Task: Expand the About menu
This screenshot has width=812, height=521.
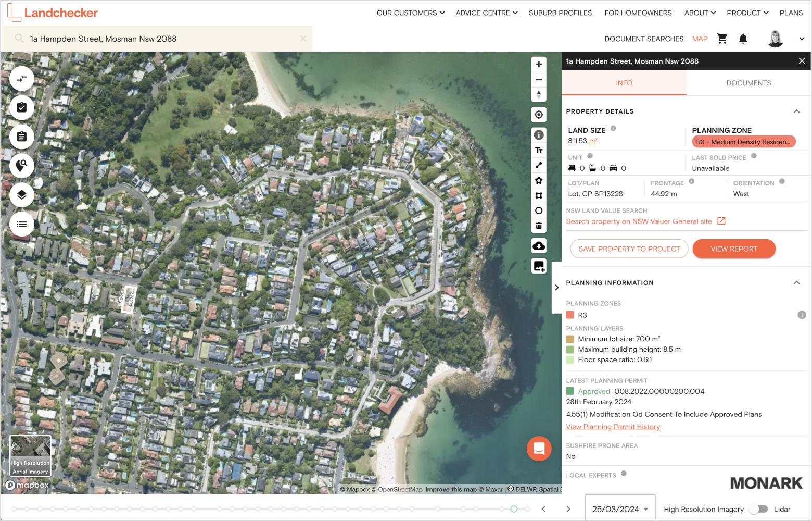Action: click(x=700, y=13)
